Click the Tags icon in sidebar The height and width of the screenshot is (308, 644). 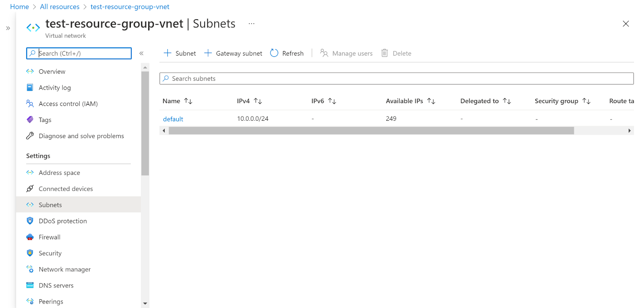tap(30, 120)
